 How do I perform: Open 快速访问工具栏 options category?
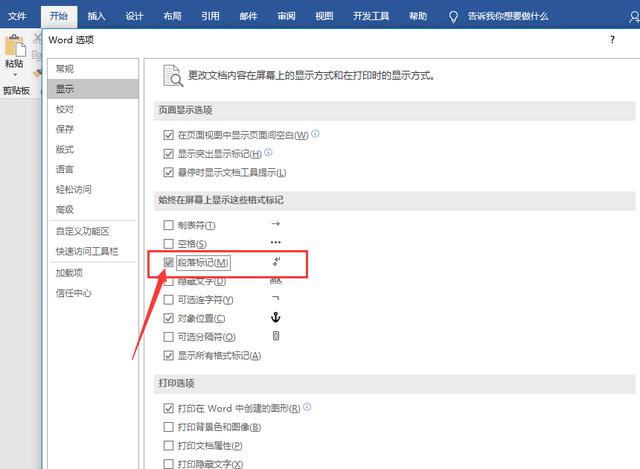(93, 251)
